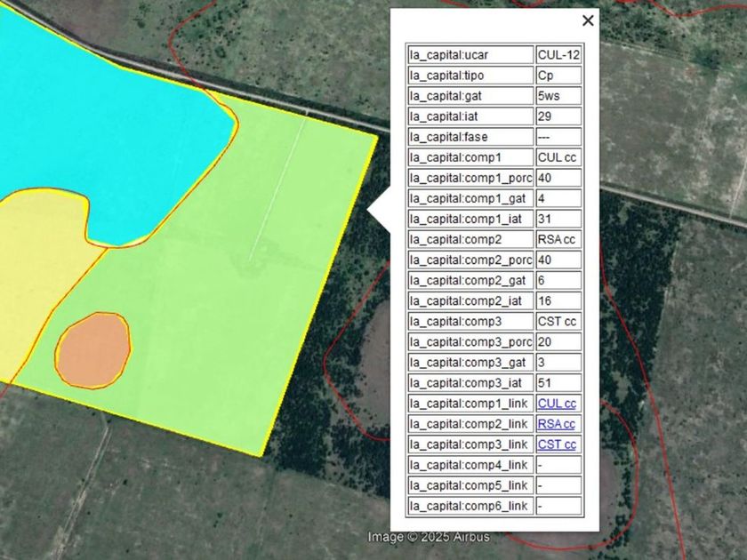The height and width of the screenshot is (560, 747).
Task: Click the la_capital:fase field label
Action: coord(470,137)
